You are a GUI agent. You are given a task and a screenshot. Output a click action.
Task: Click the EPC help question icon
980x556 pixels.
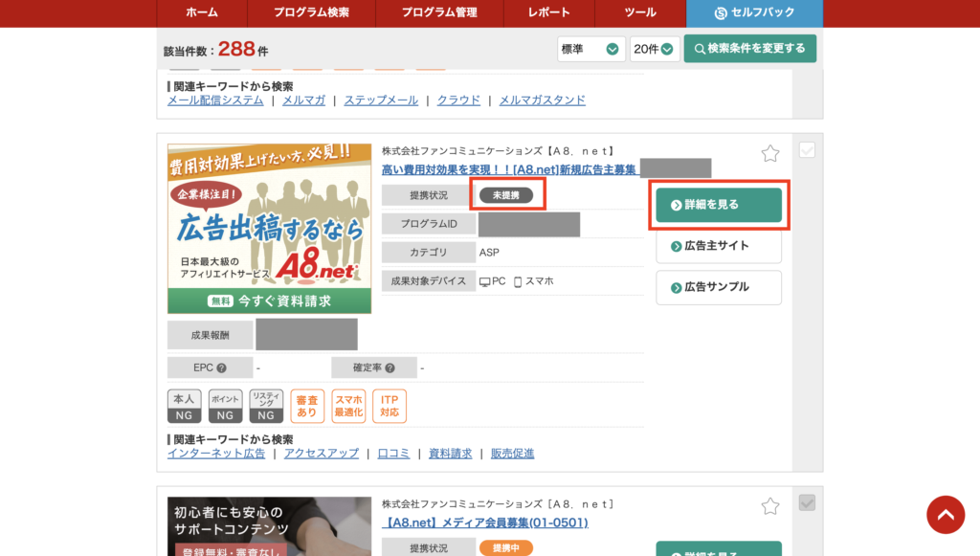tap(221, 368)
